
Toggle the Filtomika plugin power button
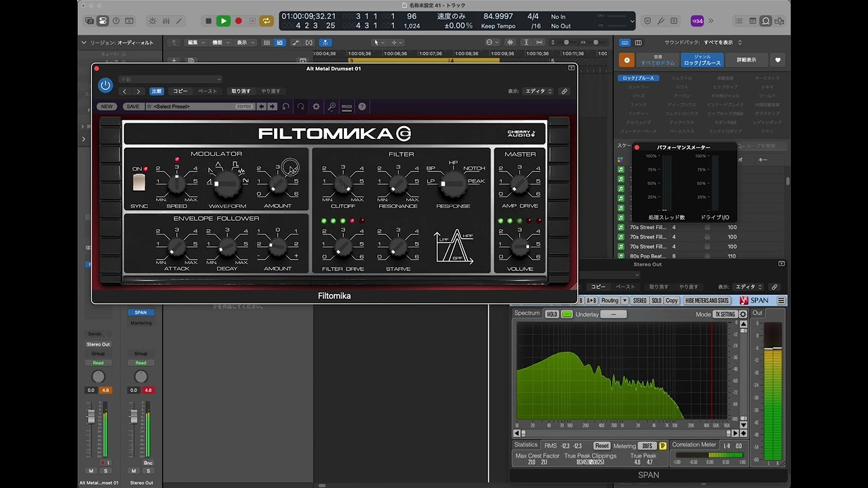105,85
